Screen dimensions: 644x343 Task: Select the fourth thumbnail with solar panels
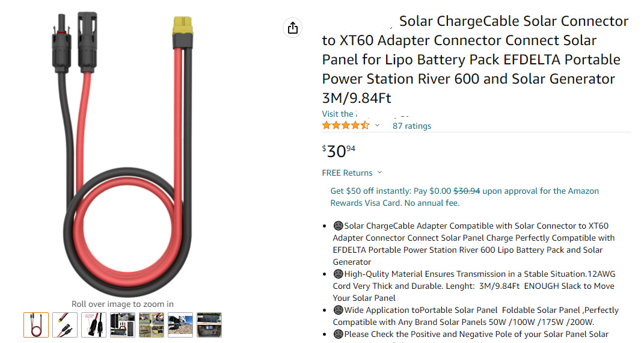click(x=123, y=325)
